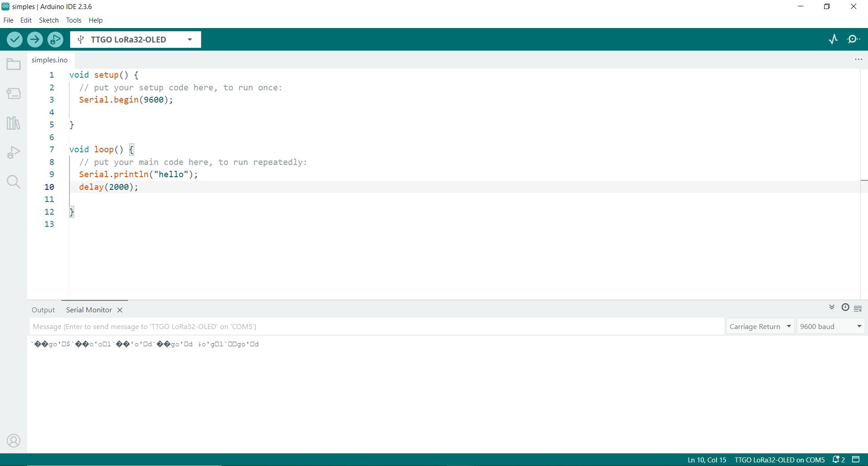Toggle timestamp in Serial Monitor
Viewport: 868px width, 466px height.
pos(845,307)
